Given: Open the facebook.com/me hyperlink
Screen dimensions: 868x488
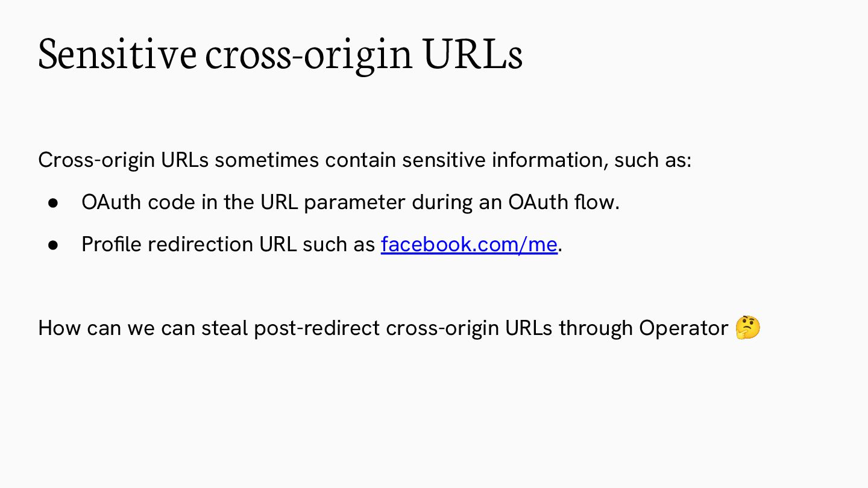Looking at the screenshot, I should click(469, 244).
